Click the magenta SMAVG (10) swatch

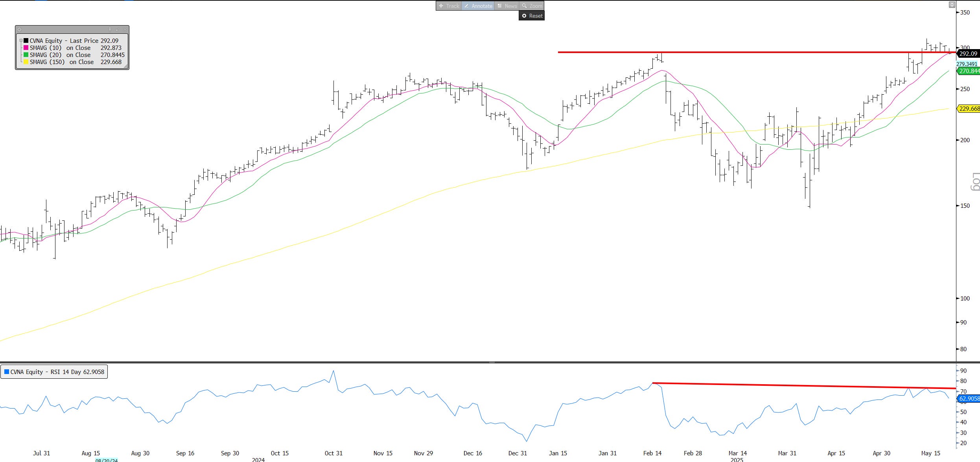click(26, 48)
